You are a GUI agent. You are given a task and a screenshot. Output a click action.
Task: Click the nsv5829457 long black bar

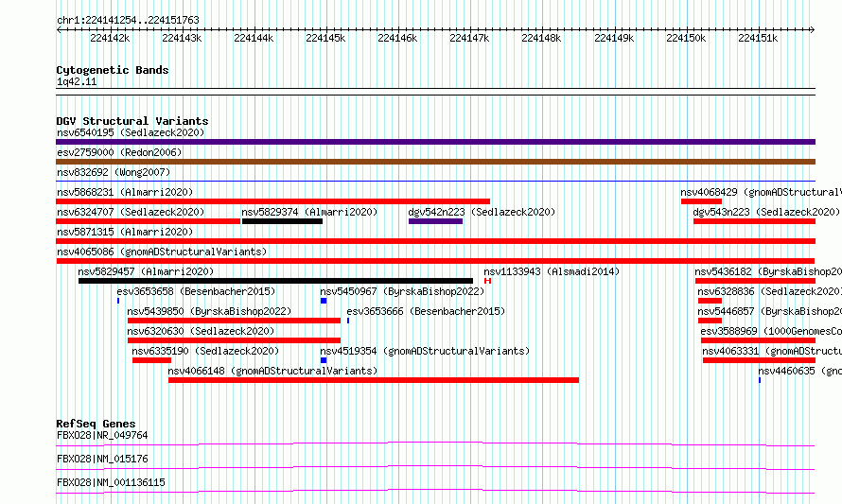[275, 281]
